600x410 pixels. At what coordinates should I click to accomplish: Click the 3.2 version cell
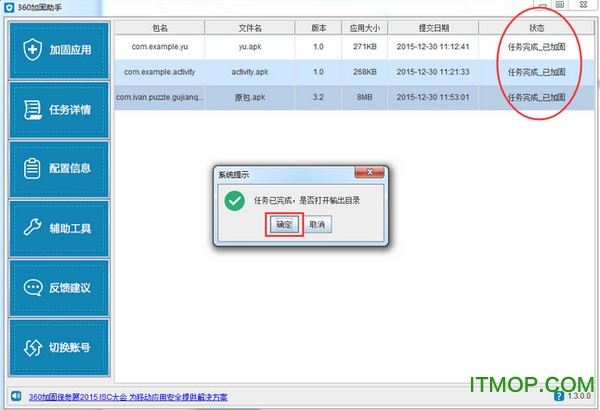(x=318, y=97)
